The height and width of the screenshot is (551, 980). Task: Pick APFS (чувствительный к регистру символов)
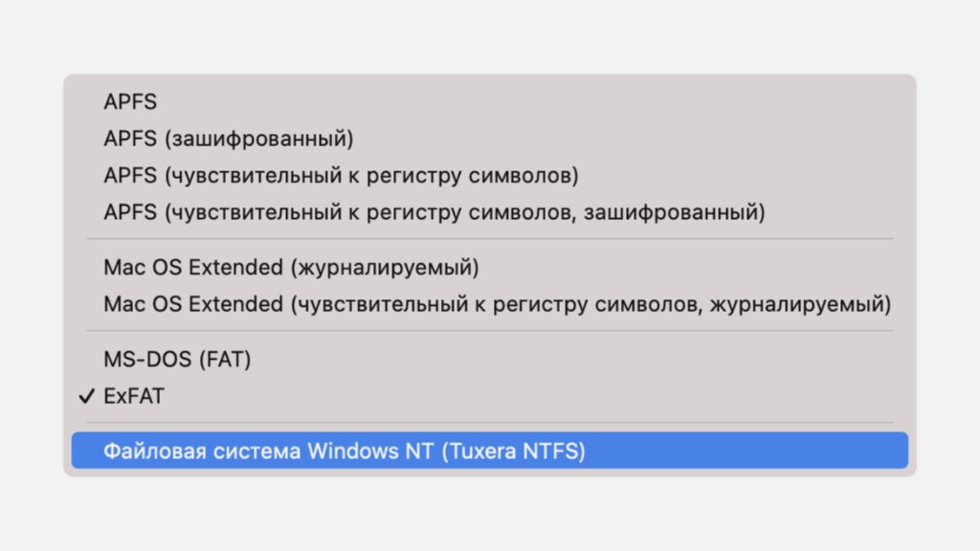[341, 176]
